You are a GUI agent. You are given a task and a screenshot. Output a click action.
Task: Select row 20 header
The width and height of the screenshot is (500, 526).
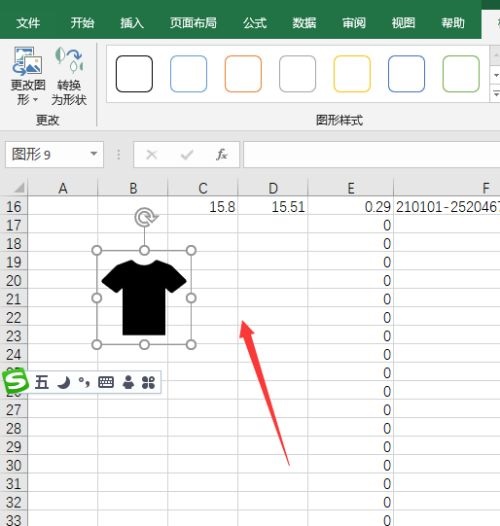coord(13,280)
